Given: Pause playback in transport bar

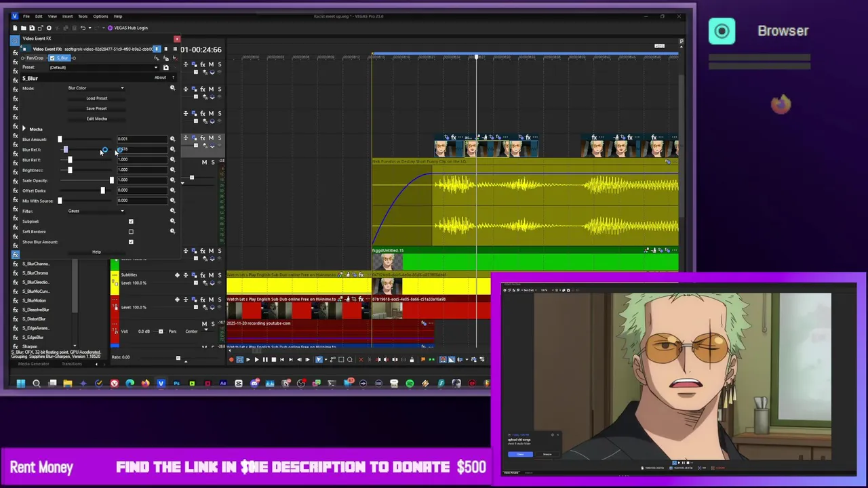Looking at the screenshot, I should pos(265,359).
